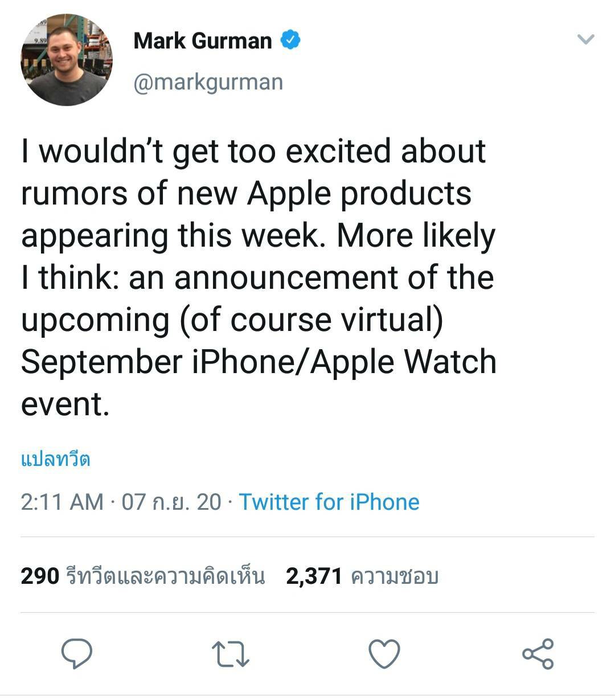Show the 2,371 likes list
The image size is (615, 700).
pos(362,576)
